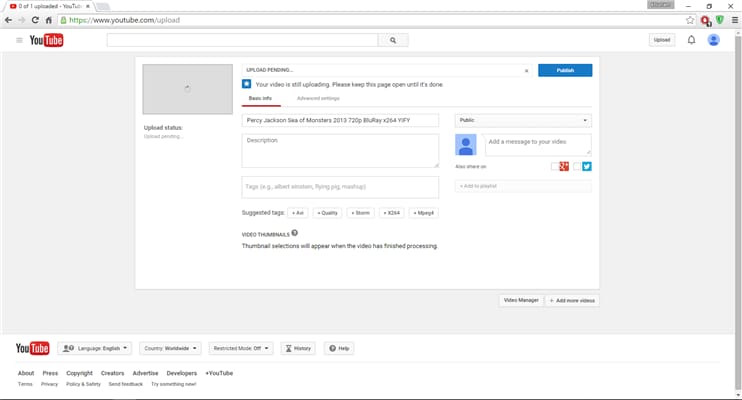Enable sharing on Google+ checkbox
Screen dimensions: 742x400
[x=555, y=167]
